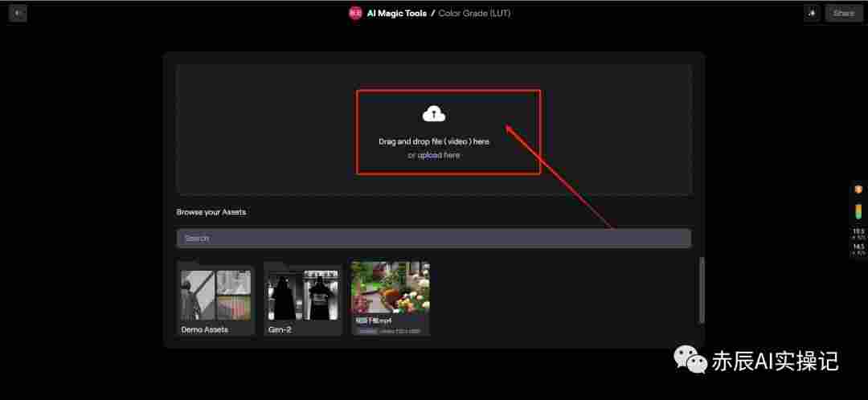Open the AI Magic Tools logo icon
This screenshot has width=868, height=400.
[x=355, y=14]
